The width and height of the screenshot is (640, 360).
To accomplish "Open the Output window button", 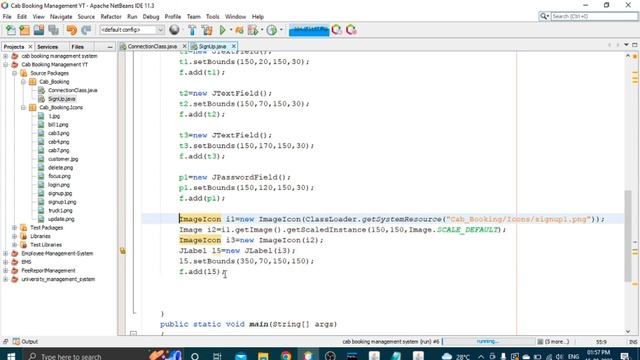I will (x=25, y=341).
